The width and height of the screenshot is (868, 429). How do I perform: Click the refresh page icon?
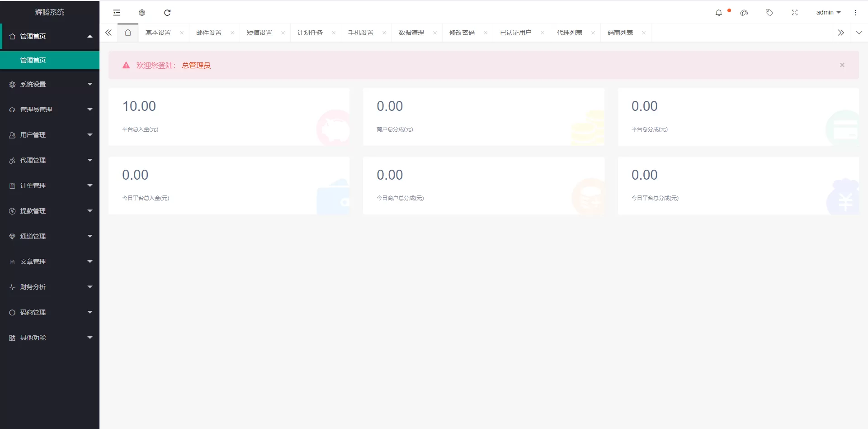(x=167, y=13)
